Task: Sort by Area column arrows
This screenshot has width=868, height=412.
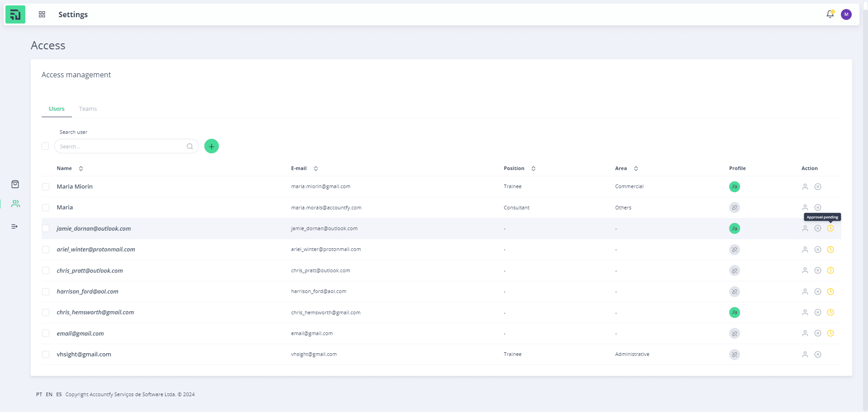Action: pyautogui.click(x=636, y=168)
